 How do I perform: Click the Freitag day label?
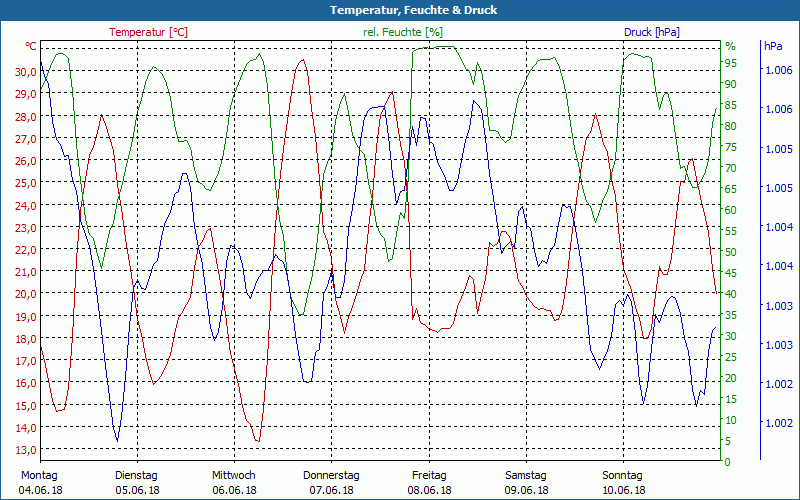tap(429, 475)
